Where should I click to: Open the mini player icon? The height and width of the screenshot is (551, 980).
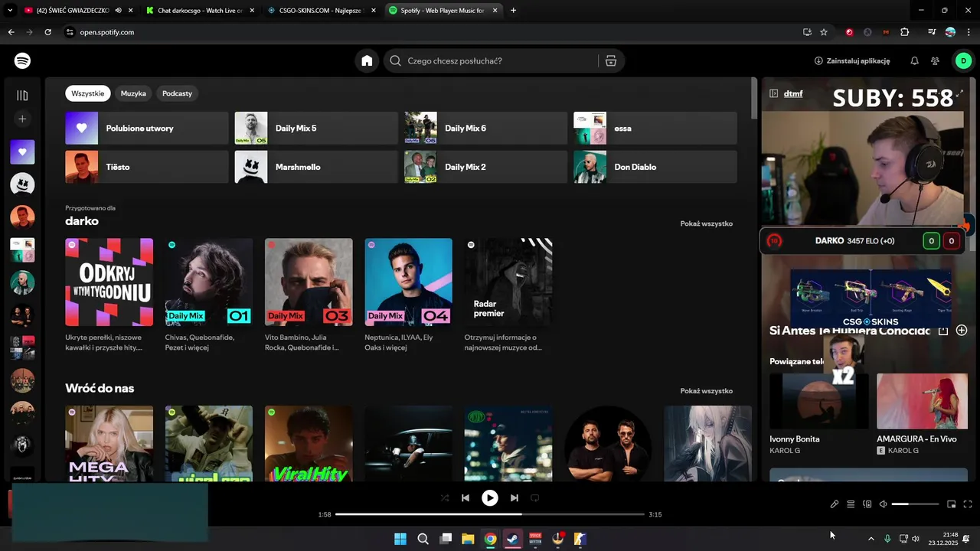(x=952, y=504)
